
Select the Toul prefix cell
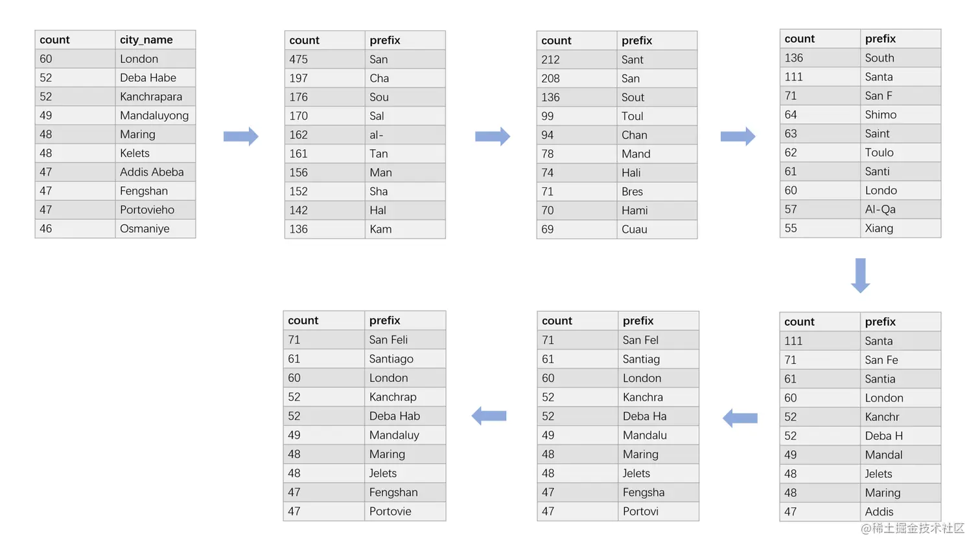pyautogui.click(x=657, y=116)
